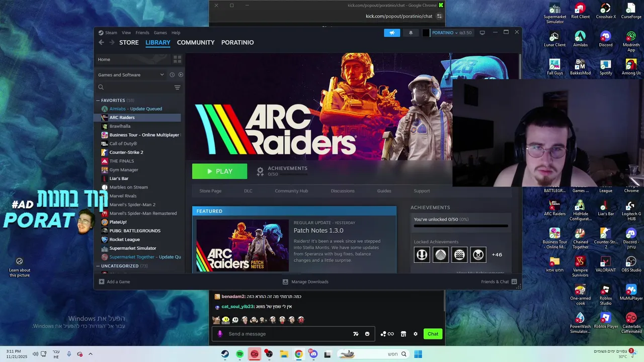Open the Friends menu in Steam
The height and width of the screenshot is (362, 644).
click(x=142, y=33)
